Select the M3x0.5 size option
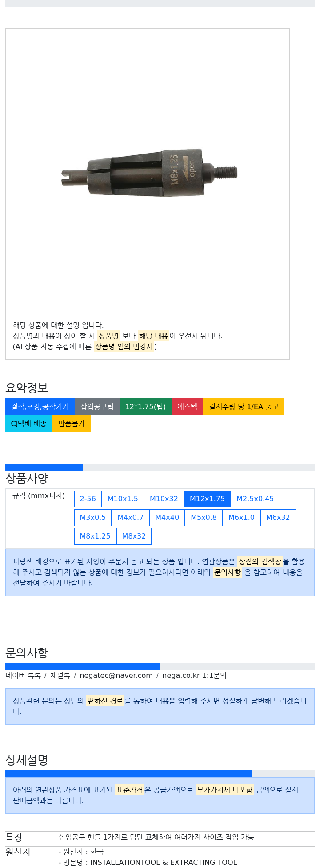This screenshot has height=868, width=320. [x=93, y=518]
